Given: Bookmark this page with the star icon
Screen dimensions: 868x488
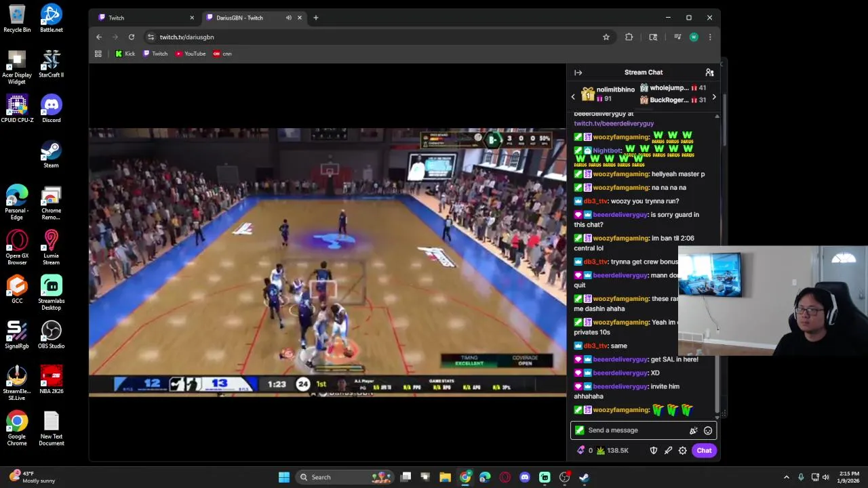Looking at the screenshot, I should 606,37.
